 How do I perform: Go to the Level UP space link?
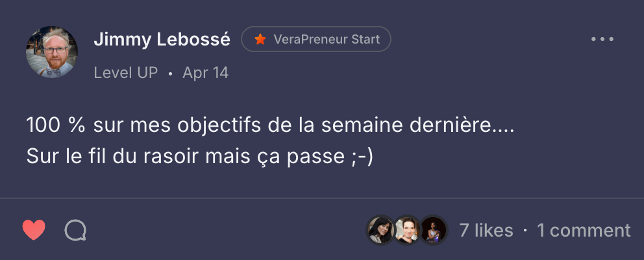[x=126, y=73]
